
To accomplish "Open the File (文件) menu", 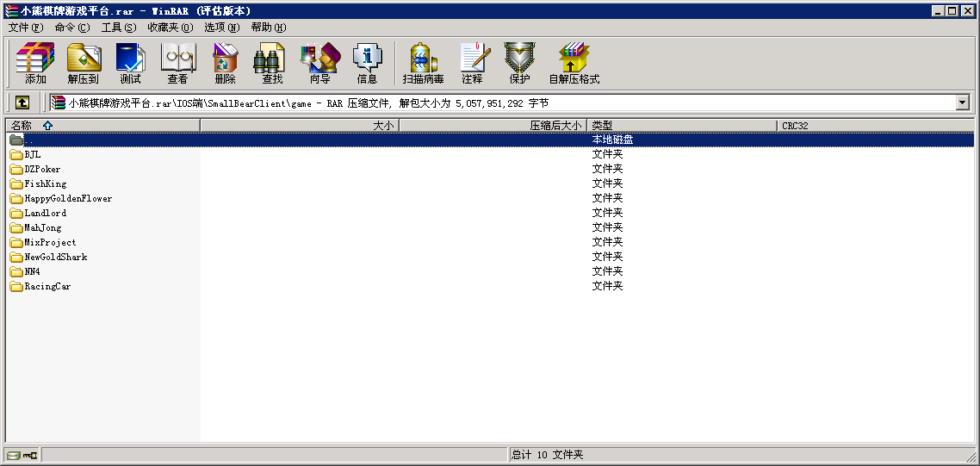I will (x=25, y=28).
